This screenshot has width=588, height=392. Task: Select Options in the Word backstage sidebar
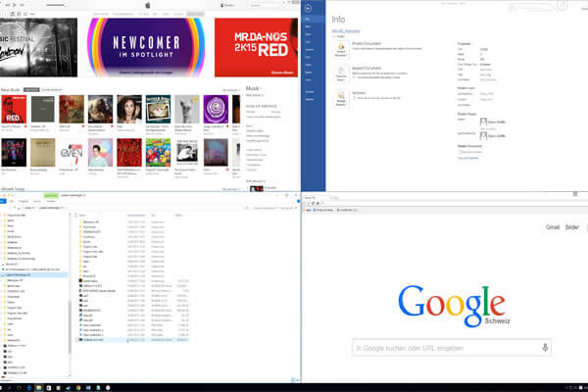[x=313, y=99]
